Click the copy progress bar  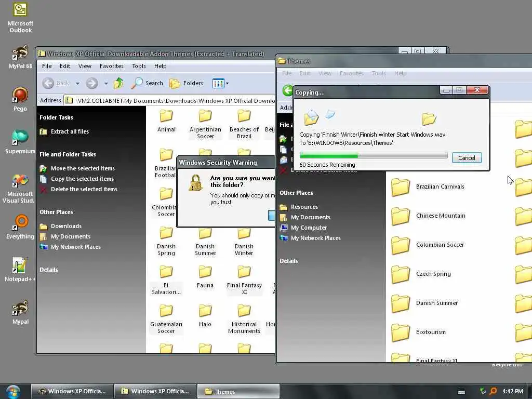click(373, 155)
